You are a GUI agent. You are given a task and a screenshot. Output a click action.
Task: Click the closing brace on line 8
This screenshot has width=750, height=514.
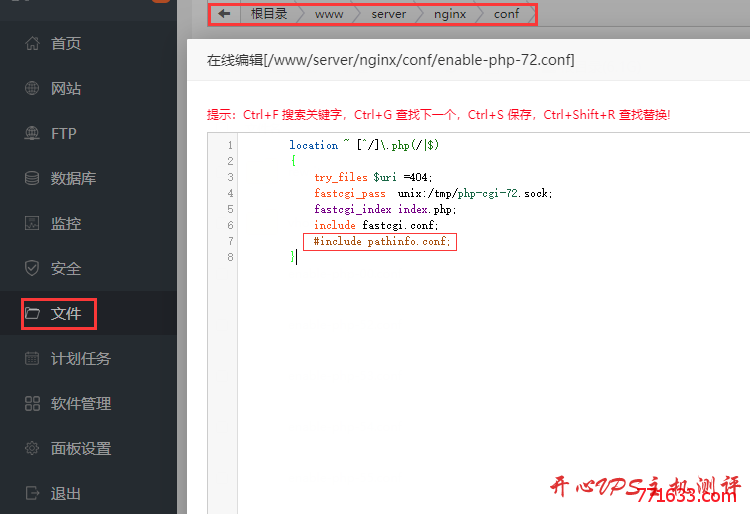tap(293, 257)
